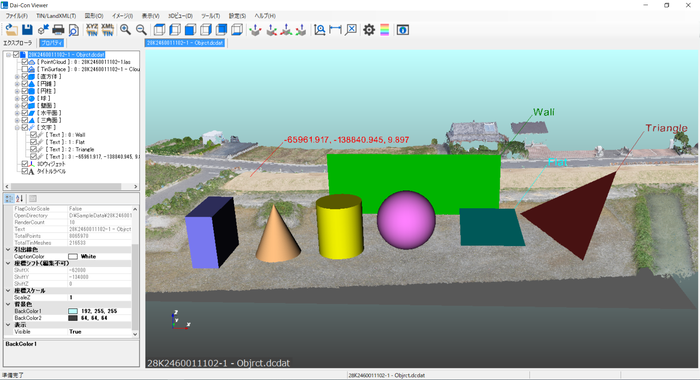Viewport: 700px width, 380px height.
Task: Toggle checkbox for Text 0 Wall
Action: click(x=33, y=134)
